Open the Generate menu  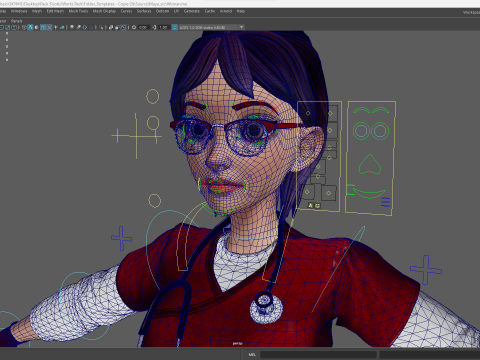(x=192, y=11)
